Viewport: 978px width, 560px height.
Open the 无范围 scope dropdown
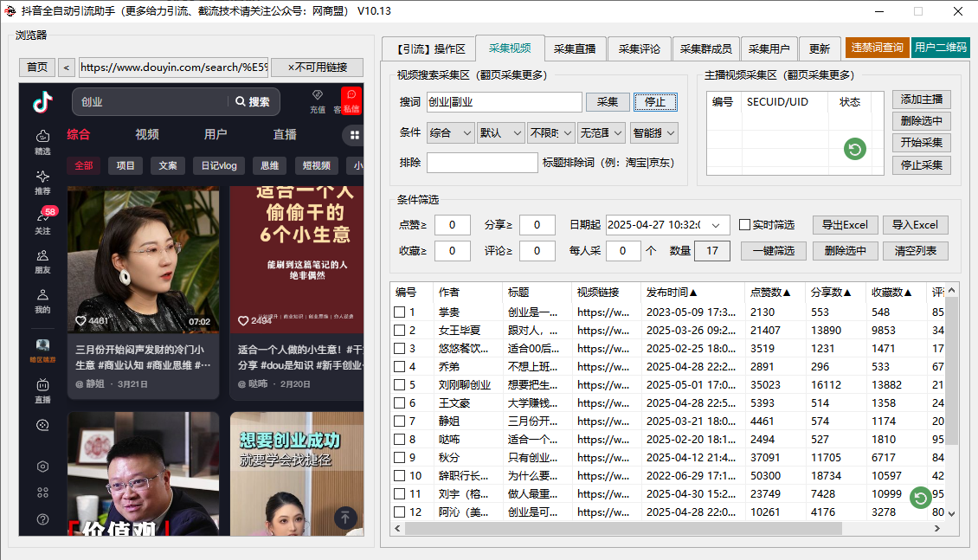point(601,132)
